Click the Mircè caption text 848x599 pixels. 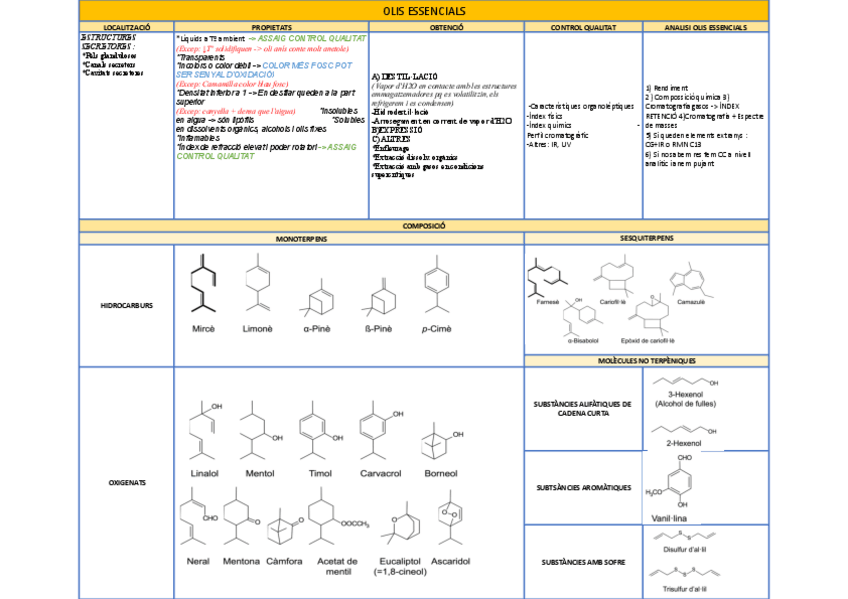[203, 329]
